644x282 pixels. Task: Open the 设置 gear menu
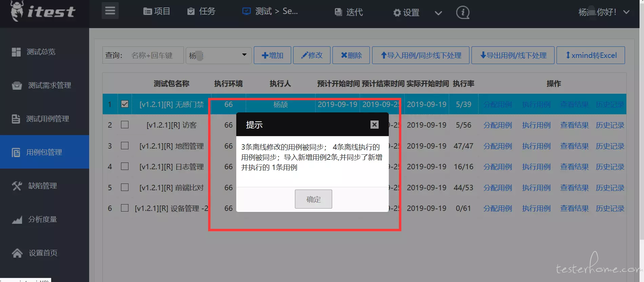tap(406, 13)
